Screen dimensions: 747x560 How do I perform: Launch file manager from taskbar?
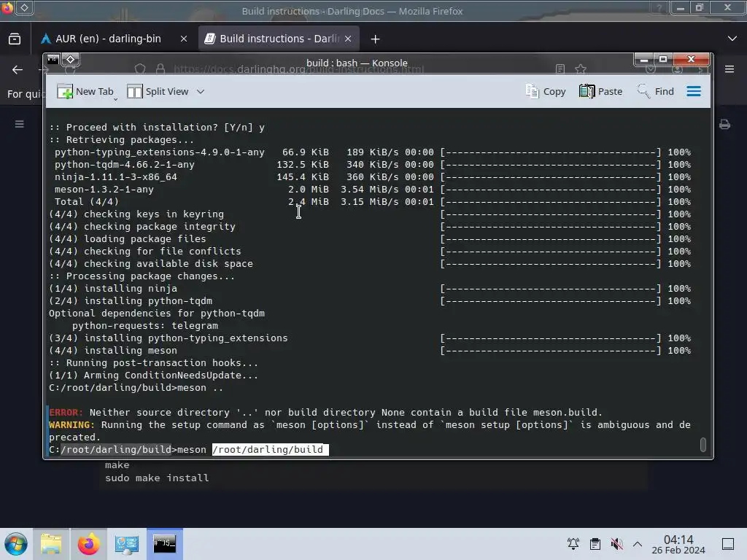click(x=51, y=544)
